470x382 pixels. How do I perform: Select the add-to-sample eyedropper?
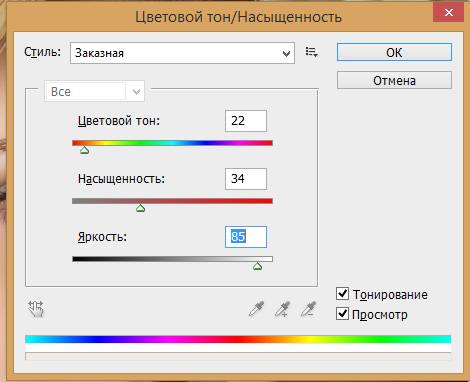pyautogui.click(x=282, y=309)
